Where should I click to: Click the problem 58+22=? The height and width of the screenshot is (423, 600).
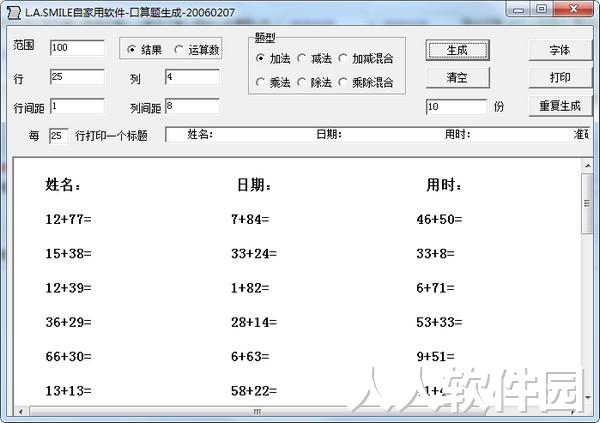(x=254, y=391)
